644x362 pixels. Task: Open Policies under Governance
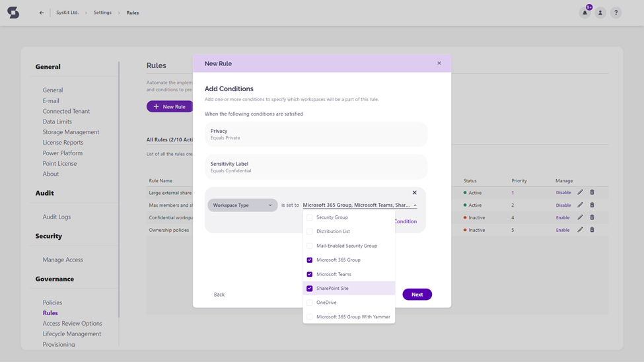52,303
